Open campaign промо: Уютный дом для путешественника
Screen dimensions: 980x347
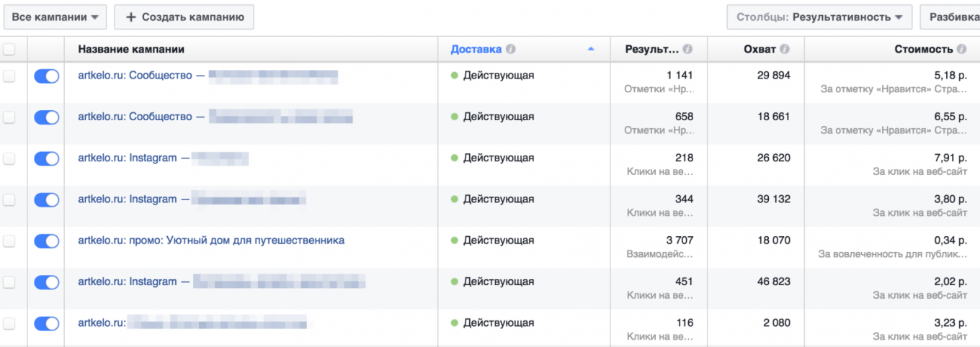coord(211,240)
